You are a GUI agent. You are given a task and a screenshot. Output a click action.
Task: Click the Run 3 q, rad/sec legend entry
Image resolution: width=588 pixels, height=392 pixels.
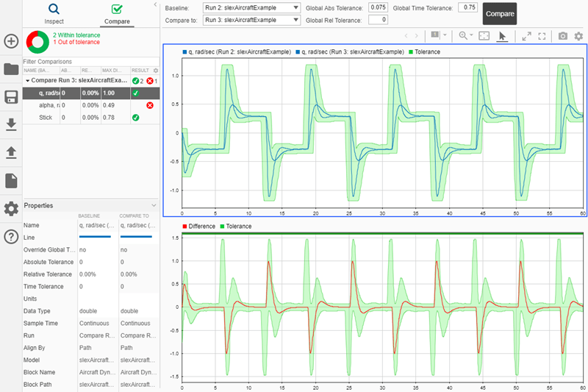pyautogui.click(x=350, y=51)
